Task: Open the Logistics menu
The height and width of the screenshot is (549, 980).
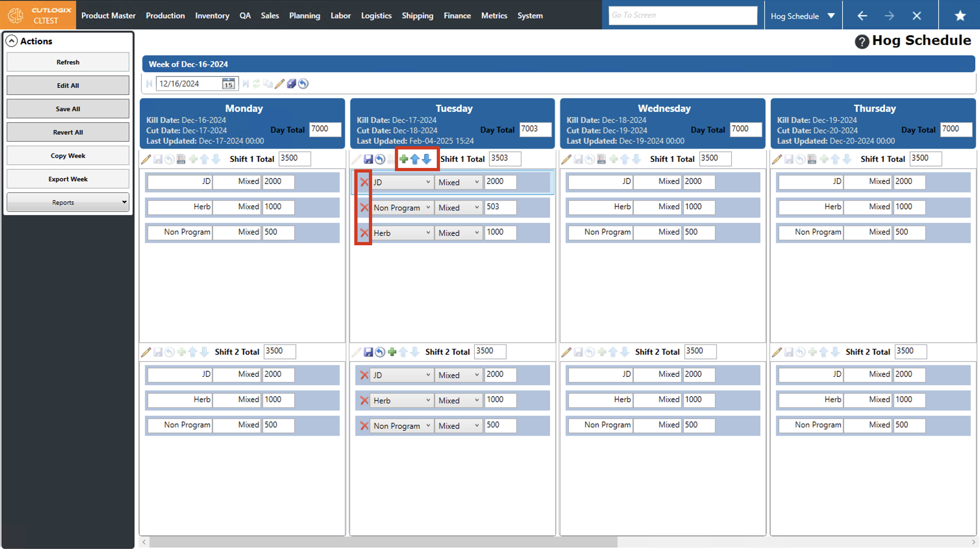Action: click(x=376, y=16)
